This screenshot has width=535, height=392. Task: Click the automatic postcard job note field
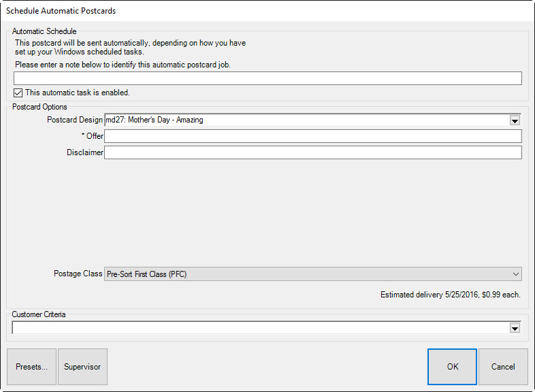267,78
